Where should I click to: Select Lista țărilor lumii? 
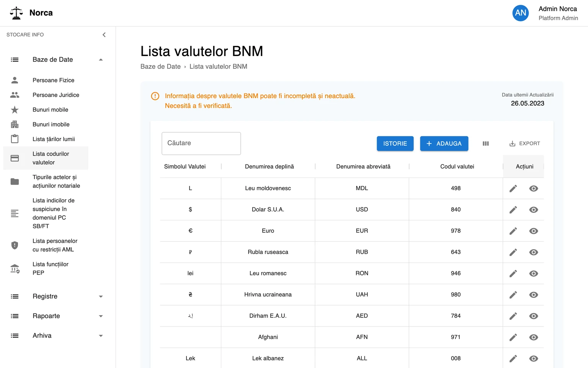coord(54,139)
